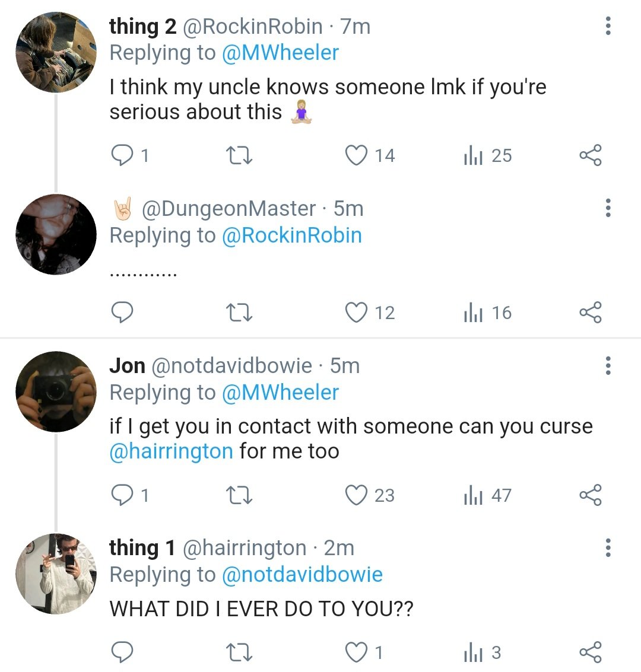Open the three-dot menu on thing 1's tweet
641x672 pixels.
coord(608,547)
